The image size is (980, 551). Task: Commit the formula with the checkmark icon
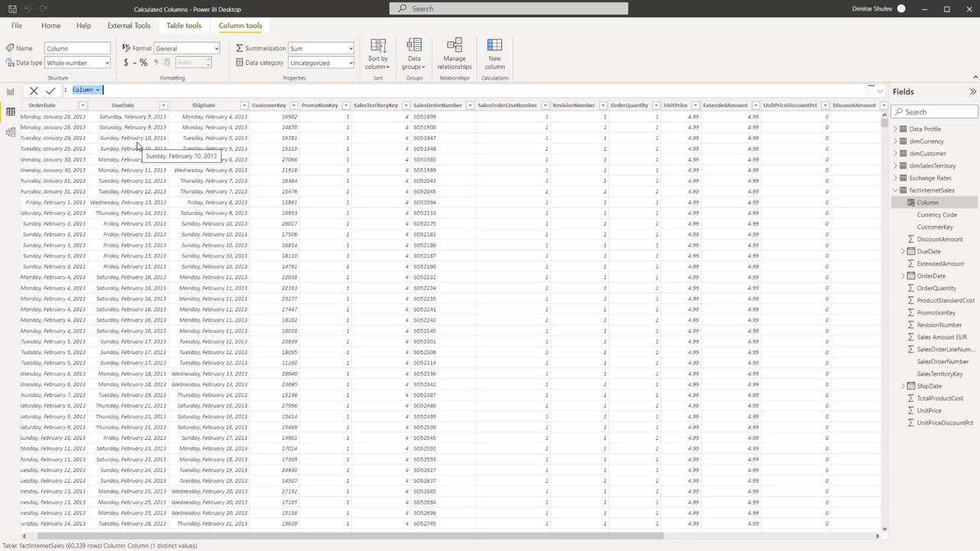coord(51,90)
